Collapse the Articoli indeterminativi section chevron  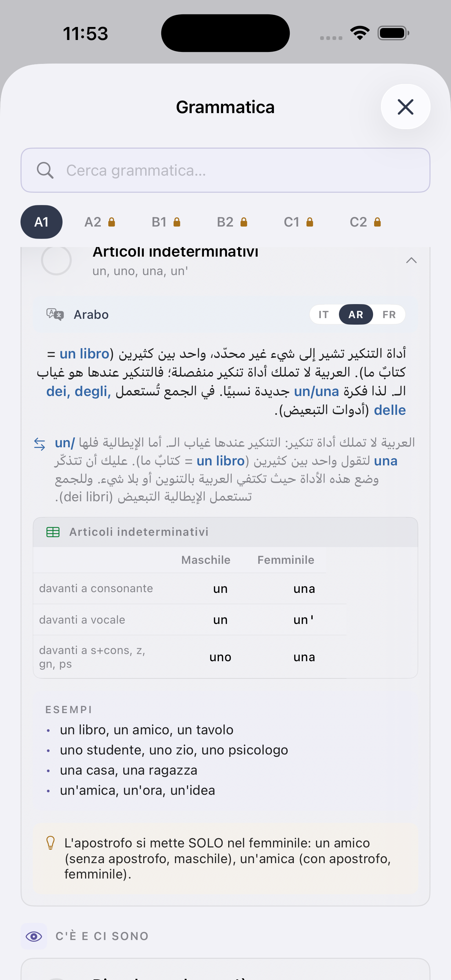[411, 260]
